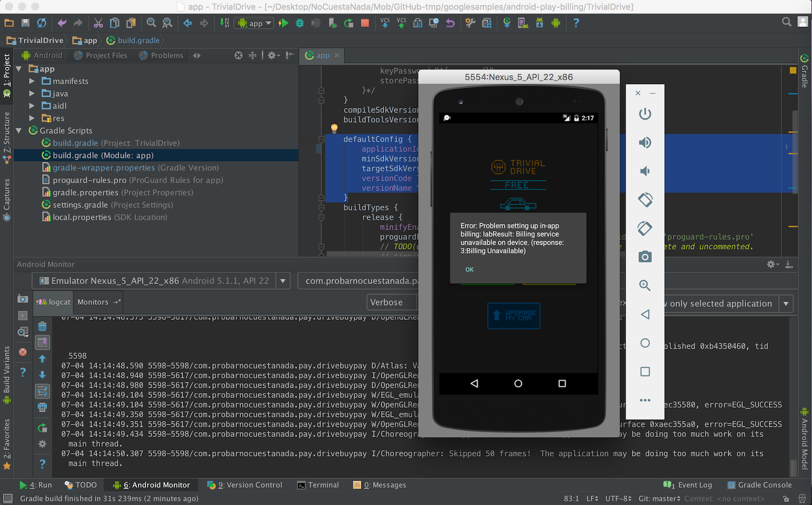Screen dimensions: 812x505
Task: Click OK in the billing error dialog
Action: point(469,269)
